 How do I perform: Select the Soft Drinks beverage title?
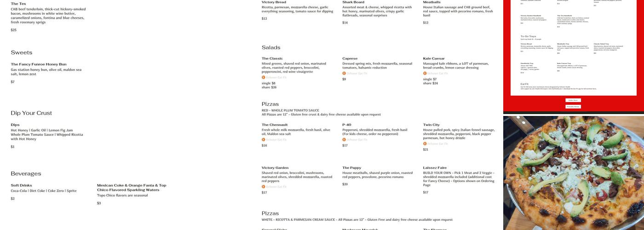click(21, 185)
